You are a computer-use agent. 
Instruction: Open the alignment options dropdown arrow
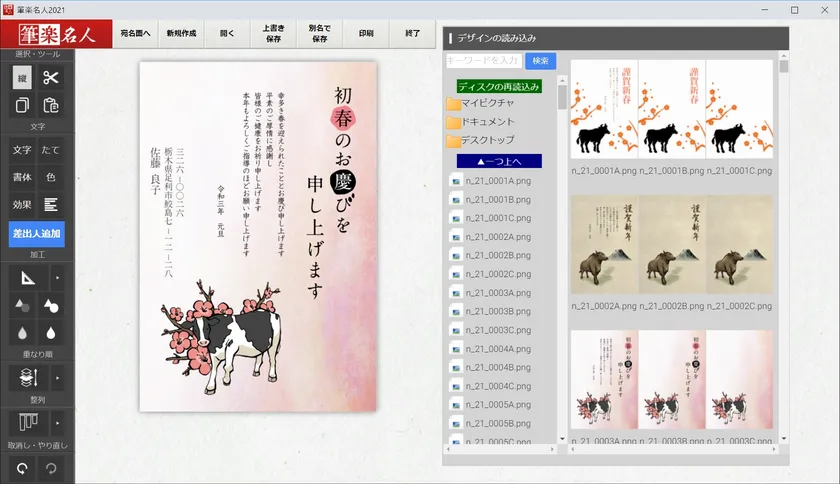57,422
